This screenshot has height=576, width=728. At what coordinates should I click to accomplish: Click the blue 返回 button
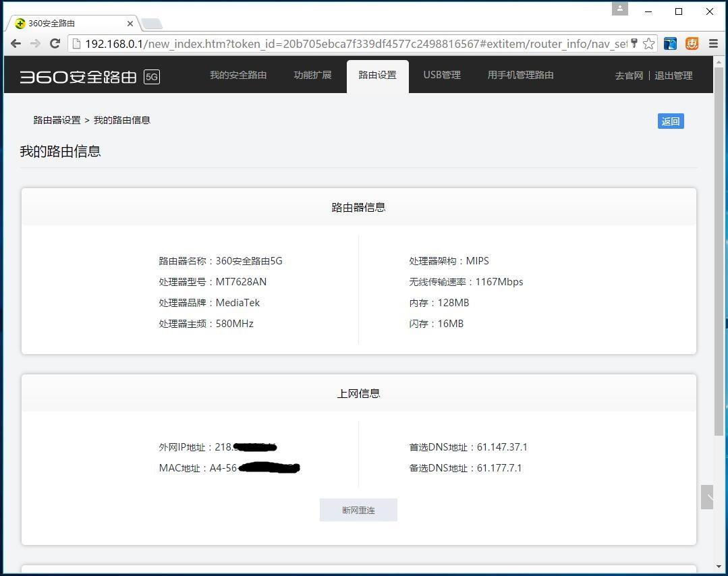pos(670,121)
